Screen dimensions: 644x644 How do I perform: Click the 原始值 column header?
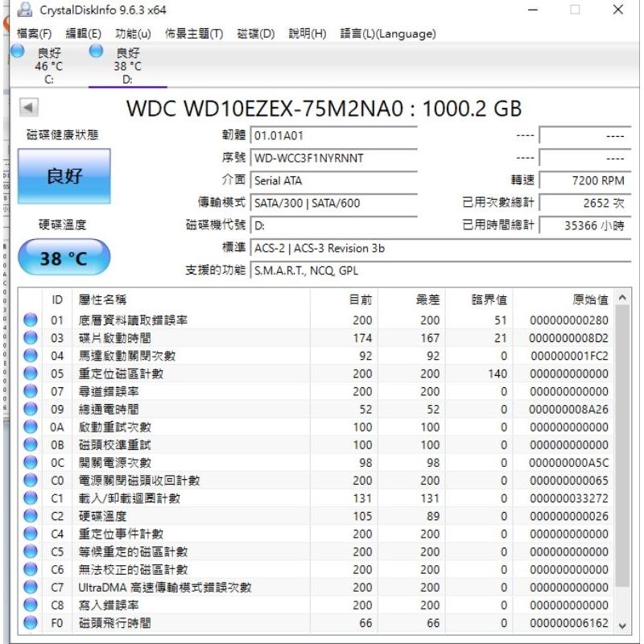point(564,299)
